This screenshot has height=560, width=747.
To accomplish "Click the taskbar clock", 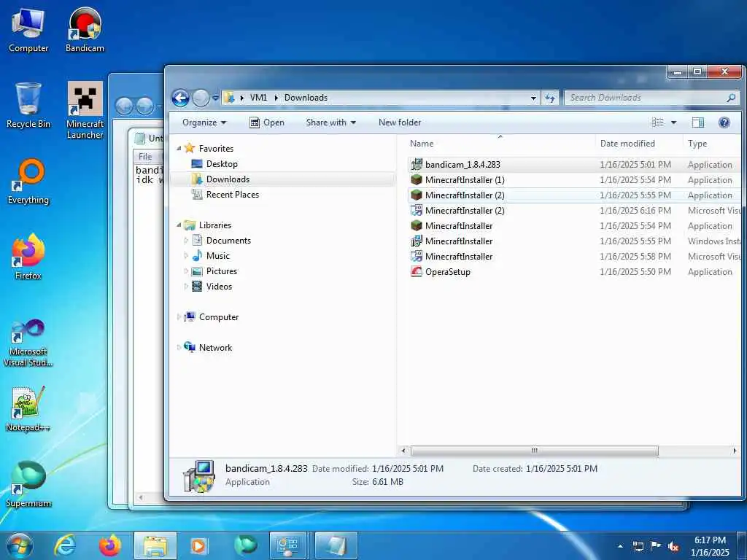I will [710, 546].
